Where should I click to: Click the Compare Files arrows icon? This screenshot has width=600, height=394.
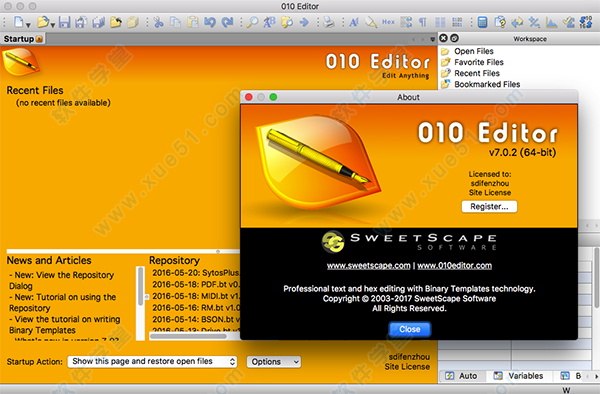pos(517,22)
